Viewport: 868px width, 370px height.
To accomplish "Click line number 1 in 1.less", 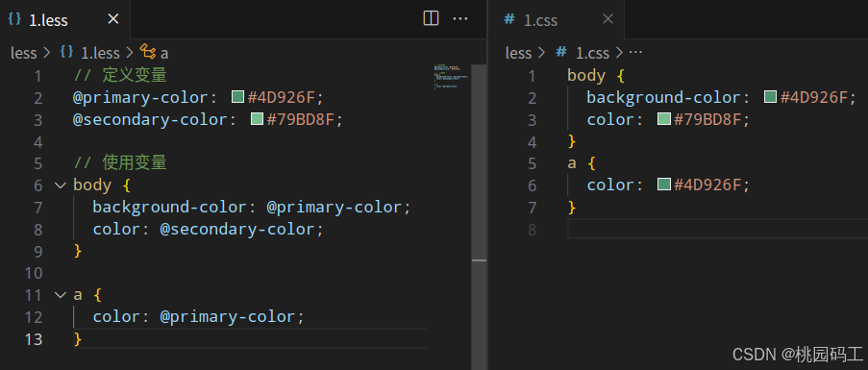I will pyautogui.click(x=37, y=76).
